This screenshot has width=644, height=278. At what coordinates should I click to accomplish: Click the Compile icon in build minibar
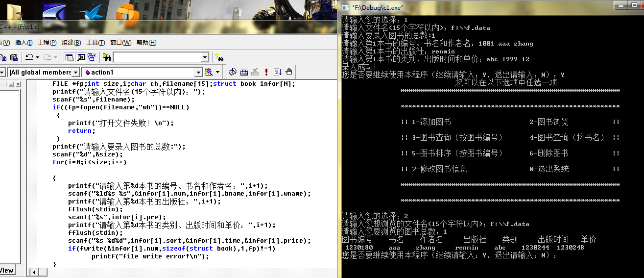[x=233, y=72]
